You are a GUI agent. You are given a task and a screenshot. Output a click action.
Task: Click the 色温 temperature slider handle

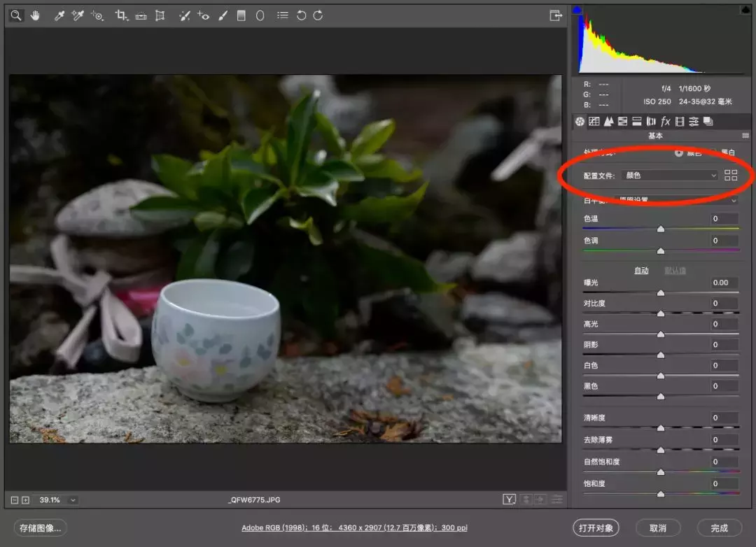(x=661, y=229)
